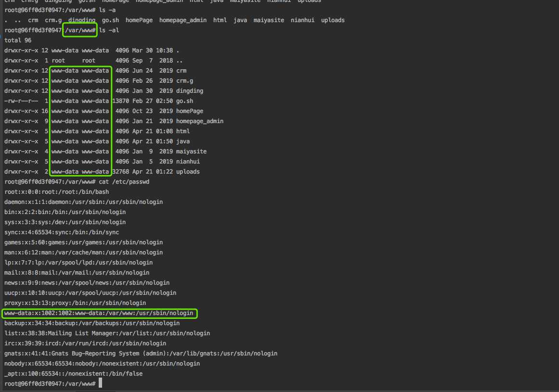The width and height of the screenshot is (559, 392).
Task: Select homepage_admin name in the long listing
Action: (199, 121)
